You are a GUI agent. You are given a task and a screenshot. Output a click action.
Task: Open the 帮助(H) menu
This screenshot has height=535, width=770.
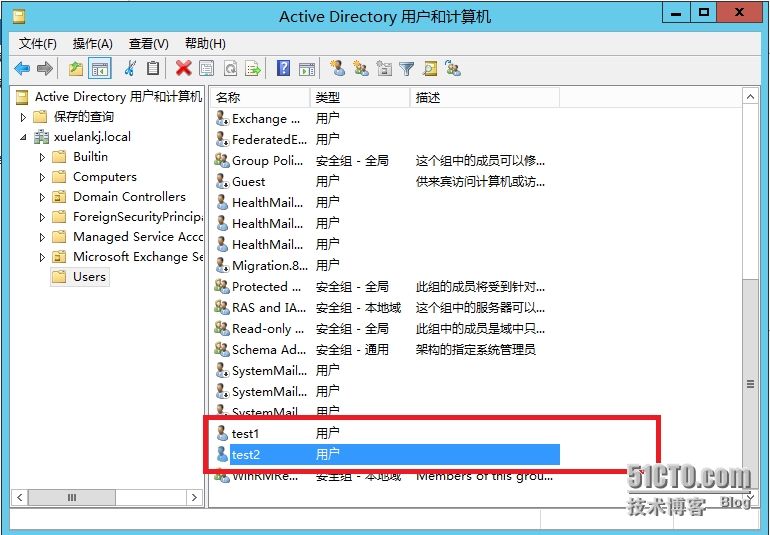point(205,44)
